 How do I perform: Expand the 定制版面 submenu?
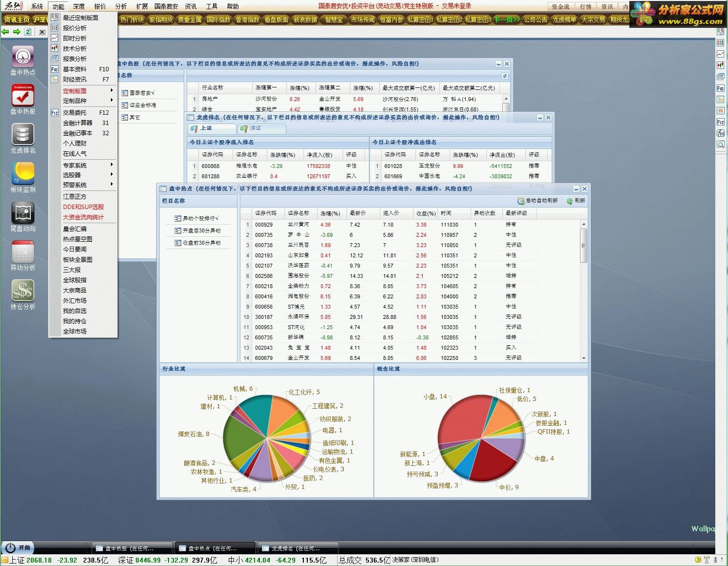tap(83, 91)
